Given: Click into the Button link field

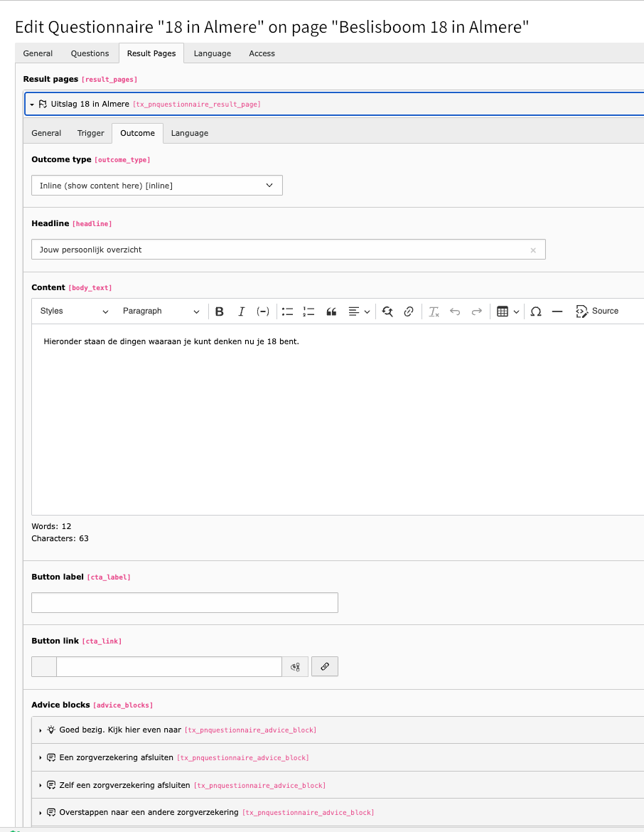Looking at the screenshot, I should click(x=168, y=666).
